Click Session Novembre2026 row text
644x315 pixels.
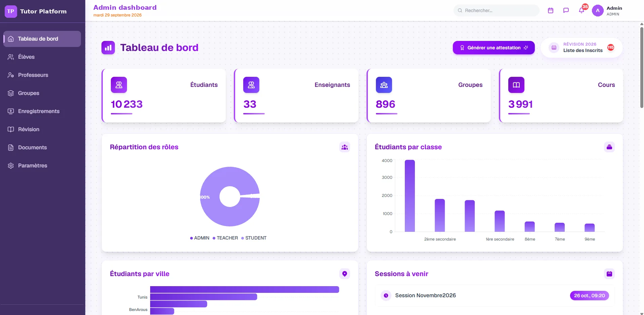click(425, 296)
